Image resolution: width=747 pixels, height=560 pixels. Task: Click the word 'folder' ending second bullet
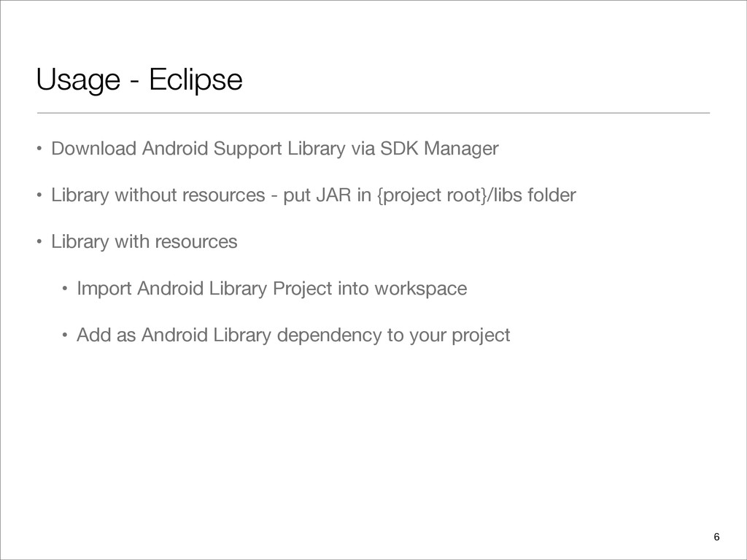click(551, 195)
